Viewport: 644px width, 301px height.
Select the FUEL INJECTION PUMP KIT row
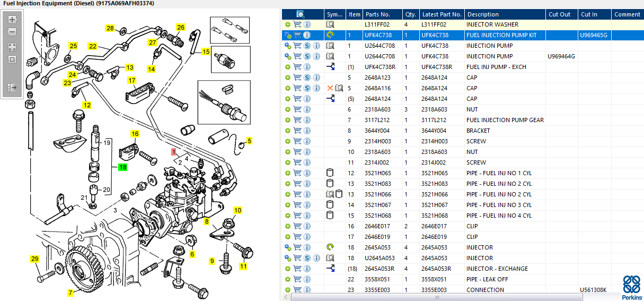click(x=463, y=35)
